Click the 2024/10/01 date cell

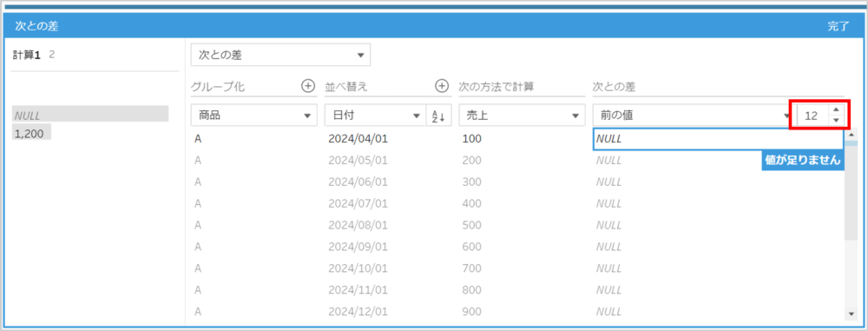click(x=358, y=268)
